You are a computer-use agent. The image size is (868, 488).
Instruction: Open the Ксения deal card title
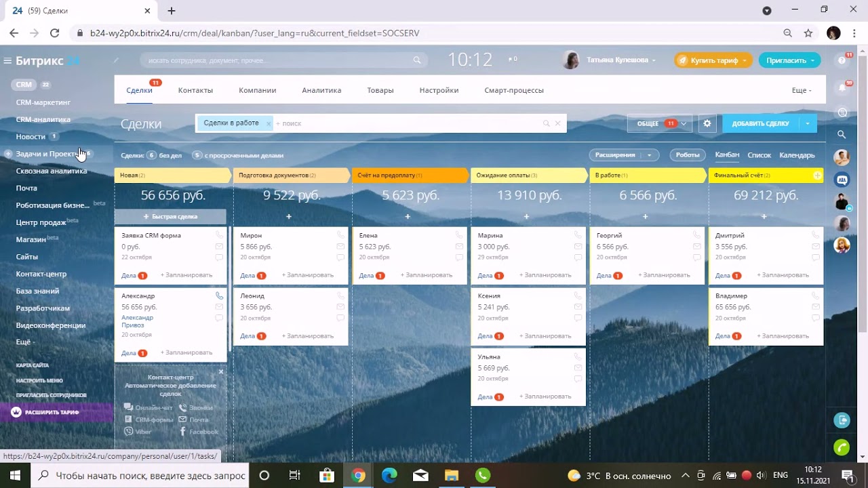pyautogui.click(x=489, y=296)
